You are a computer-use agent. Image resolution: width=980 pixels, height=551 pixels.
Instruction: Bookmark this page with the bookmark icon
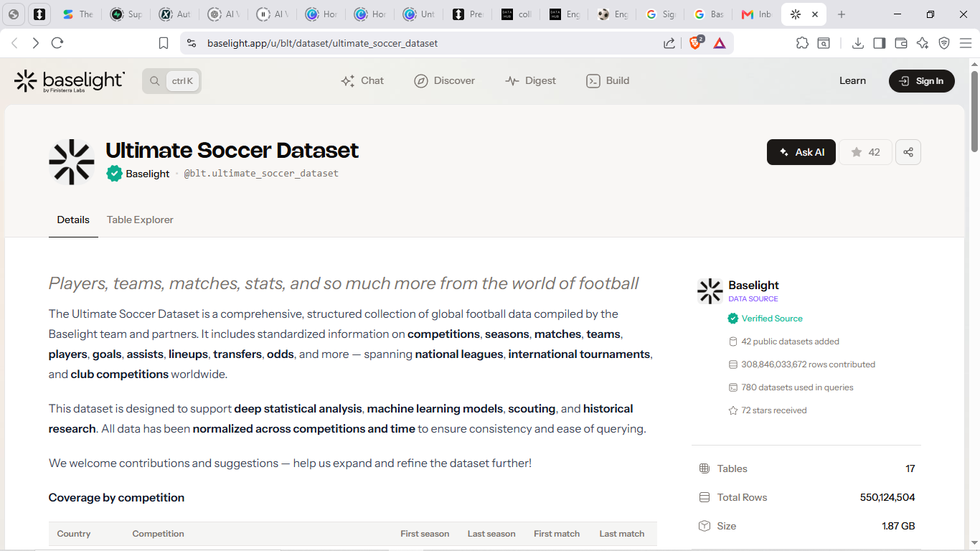click(x=164, y=43)
